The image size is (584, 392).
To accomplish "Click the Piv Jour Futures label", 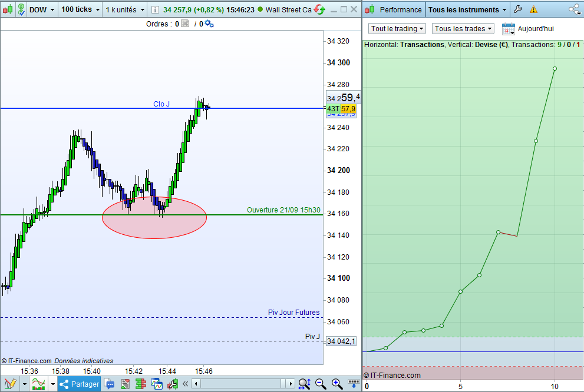I will [x=293, y=313].
